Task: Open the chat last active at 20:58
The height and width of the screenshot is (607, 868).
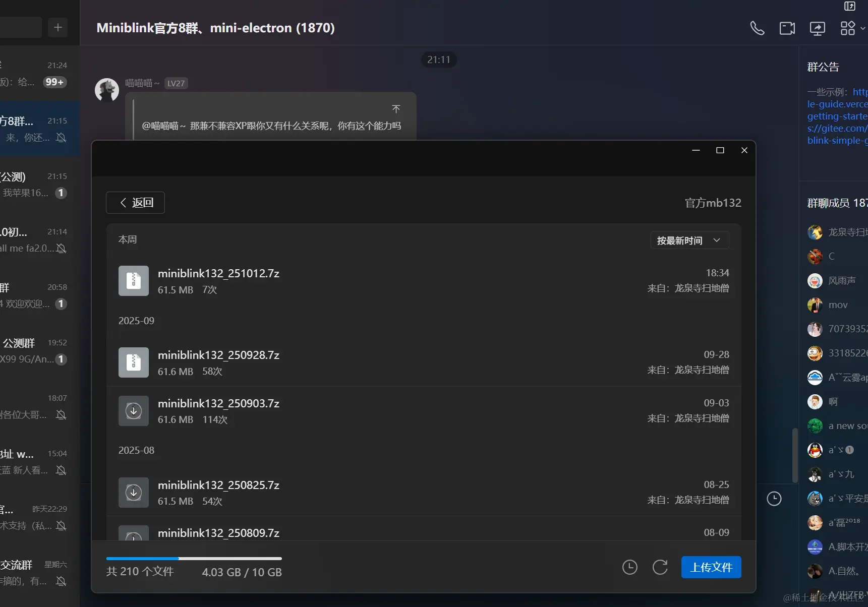Action: click(40, 295)
